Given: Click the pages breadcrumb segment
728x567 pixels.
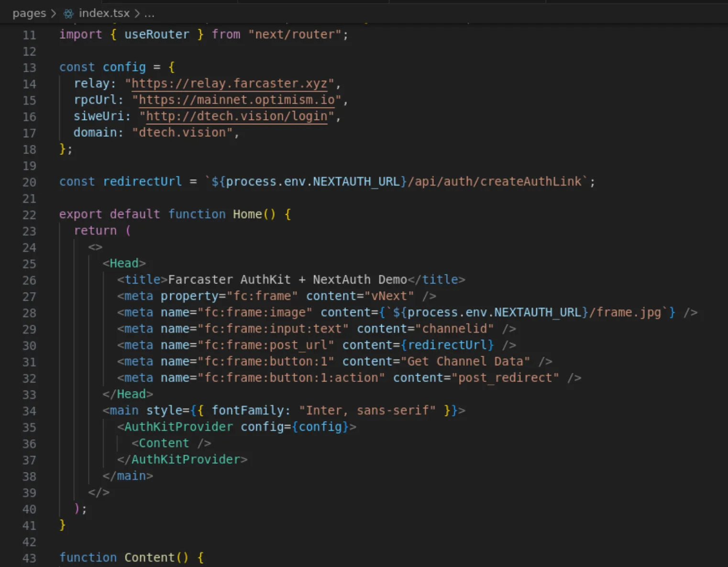Looking at the screenshot, I should coord(29,13).
